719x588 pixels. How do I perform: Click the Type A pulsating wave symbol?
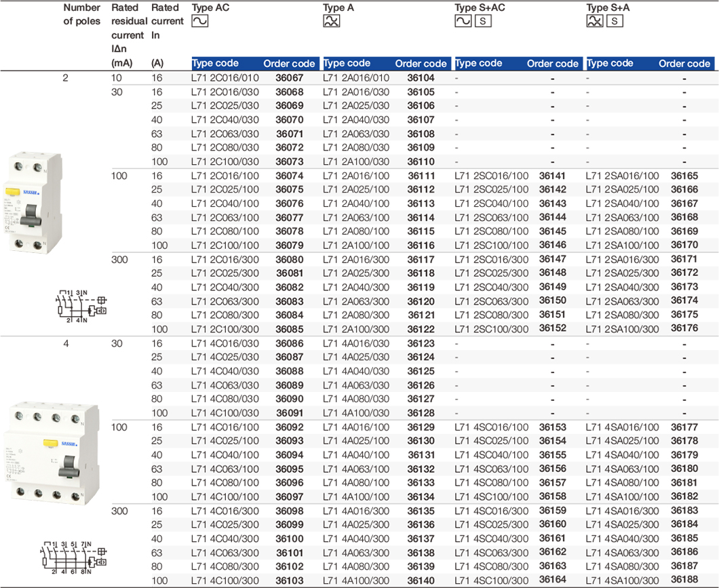click(331, 21)
